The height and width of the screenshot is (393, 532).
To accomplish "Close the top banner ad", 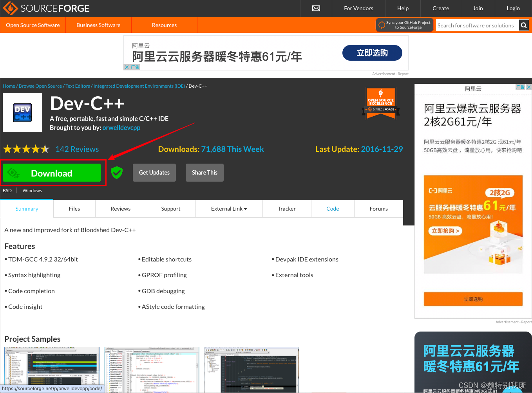I will point(127,67).
